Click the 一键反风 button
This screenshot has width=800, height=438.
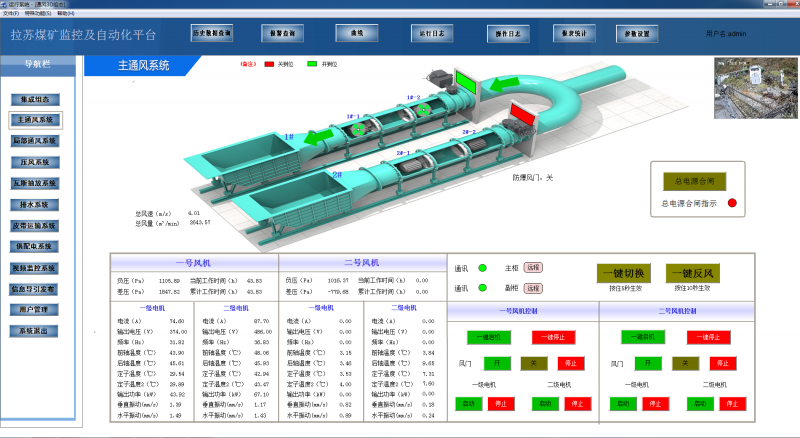[x=692, y=273]
